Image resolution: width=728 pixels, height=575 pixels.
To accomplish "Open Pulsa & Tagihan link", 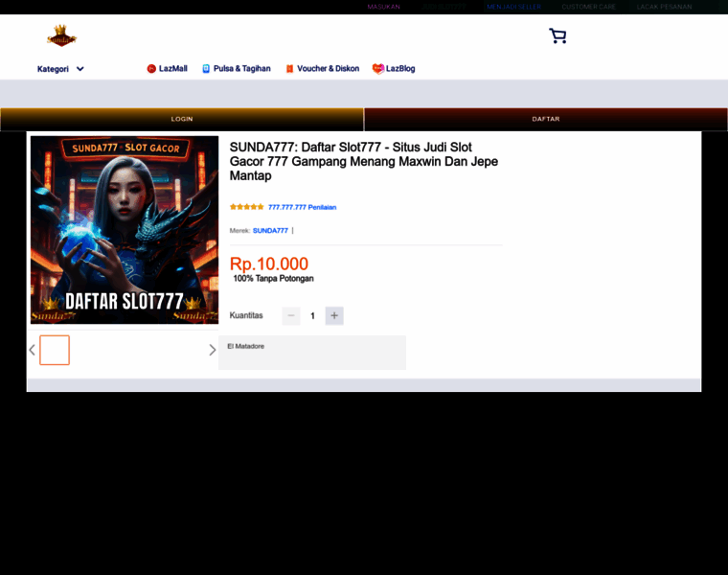I will coord(237,69).
